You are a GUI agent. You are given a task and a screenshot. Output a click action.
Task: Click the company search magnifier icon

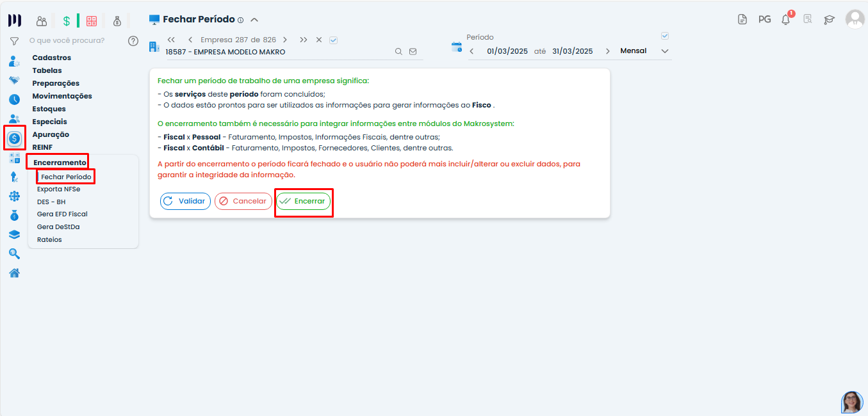(398, 52)
